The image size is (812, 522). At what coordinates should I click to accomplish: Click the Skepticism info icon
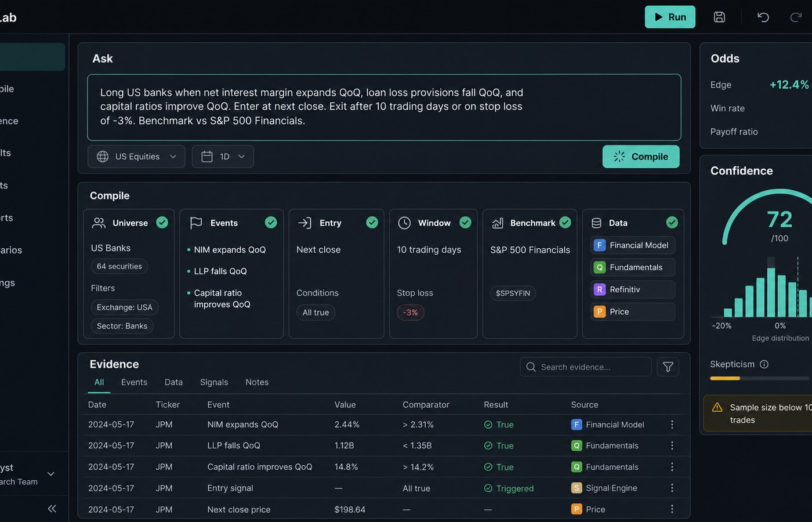[x=764, y=364]
